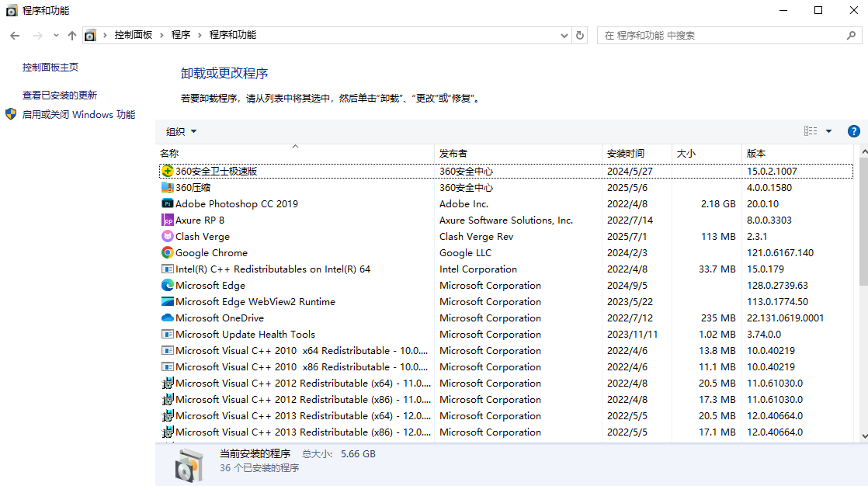
Task: Expand the address bar history dropdown
Action: [x=564, y=36]
